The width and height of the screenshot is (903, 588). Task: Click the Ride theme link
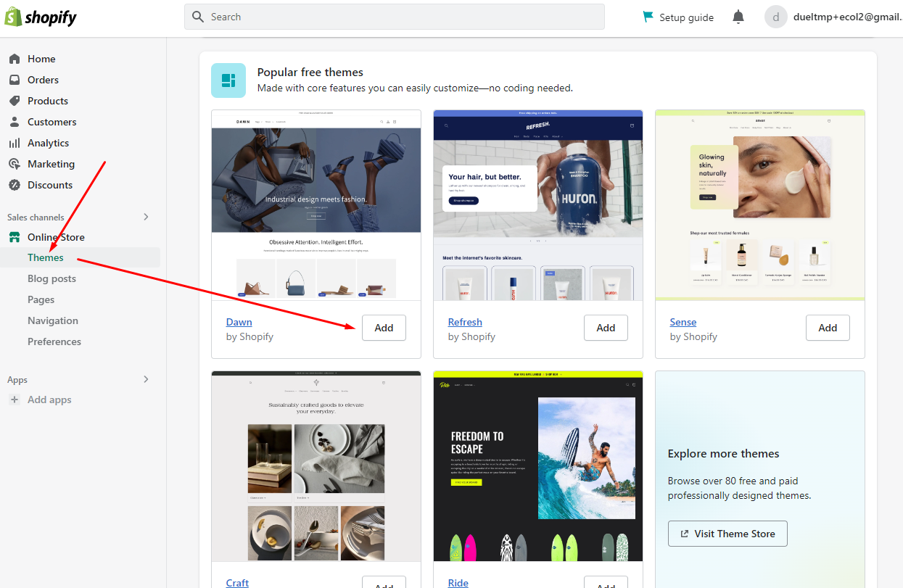coord(458,583)
